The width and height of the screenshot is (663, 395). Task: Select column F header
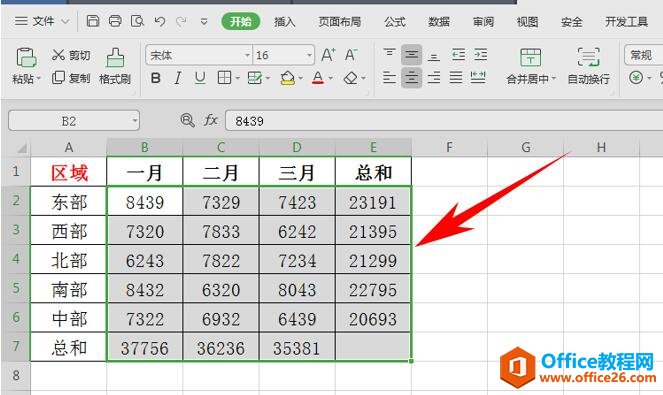coord(449,147)
